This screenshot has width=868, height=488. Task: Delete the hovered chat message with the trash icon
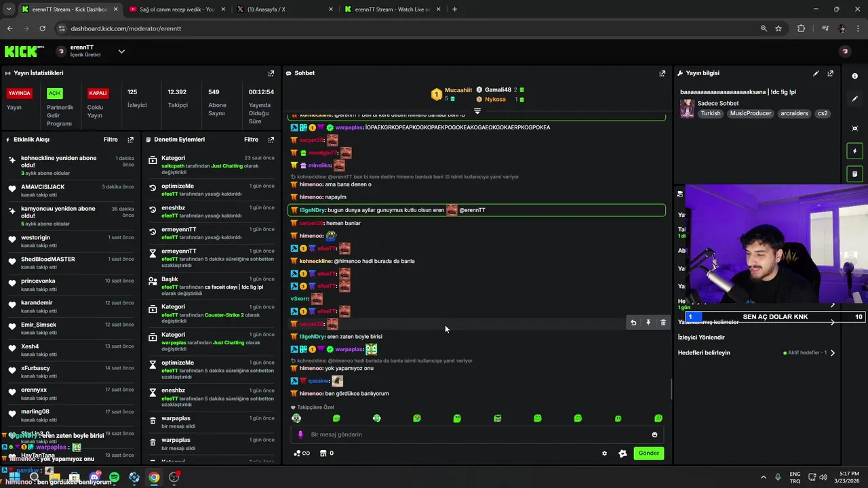click(x=663, y=323)
